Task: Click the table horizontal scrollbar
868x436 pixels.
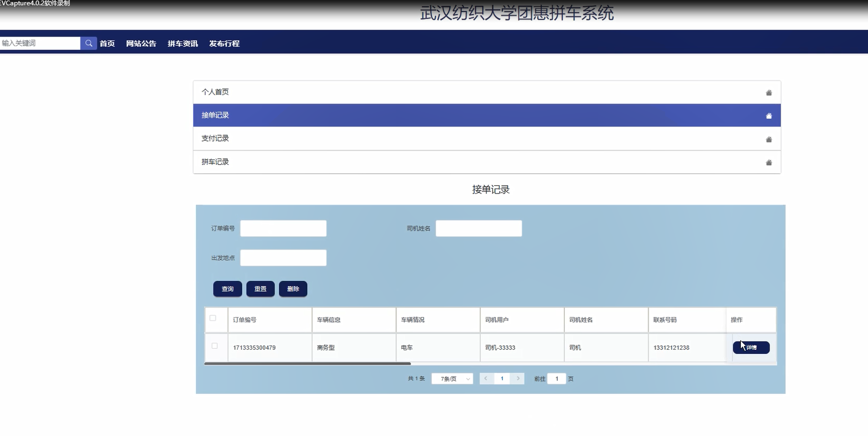Action: [307, 363]
